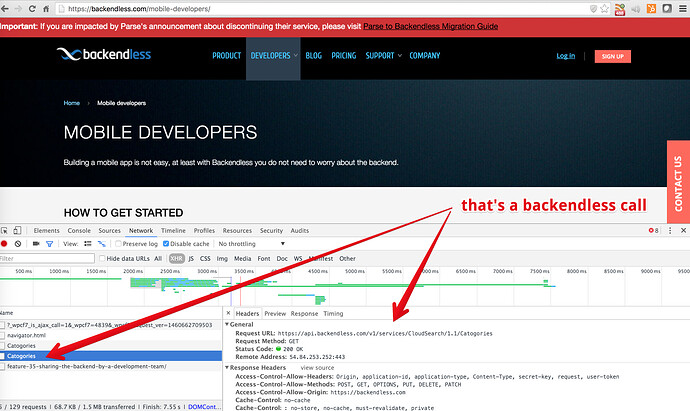Click the Log in link
This screenshot has height=411, width=690.
(x=565, y=56)
